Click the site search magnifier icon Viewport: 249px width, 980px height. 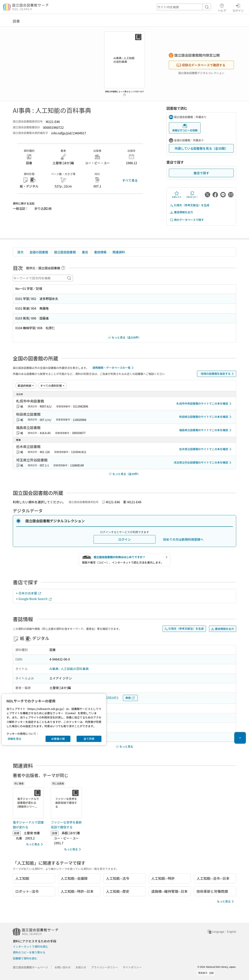207,7
